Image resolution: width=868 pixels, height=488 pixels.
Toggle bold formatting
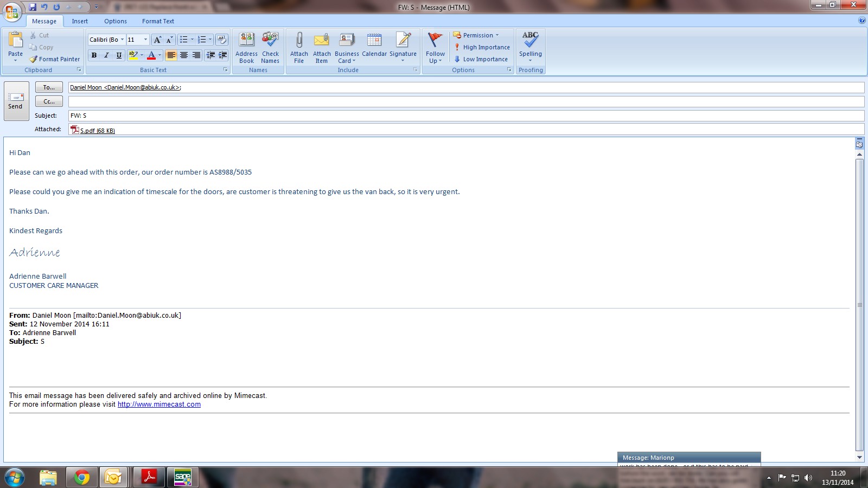coord(94,55)
